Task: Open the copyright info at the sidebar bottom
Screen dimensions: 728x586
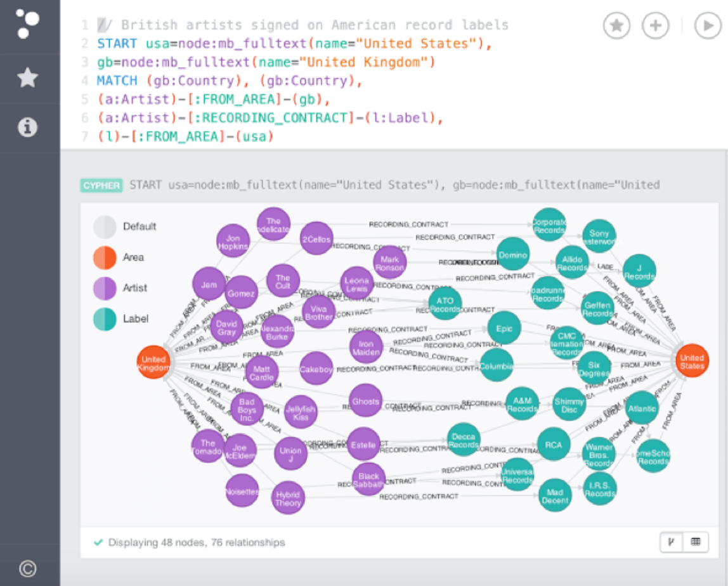Action: tap(27, 568)
